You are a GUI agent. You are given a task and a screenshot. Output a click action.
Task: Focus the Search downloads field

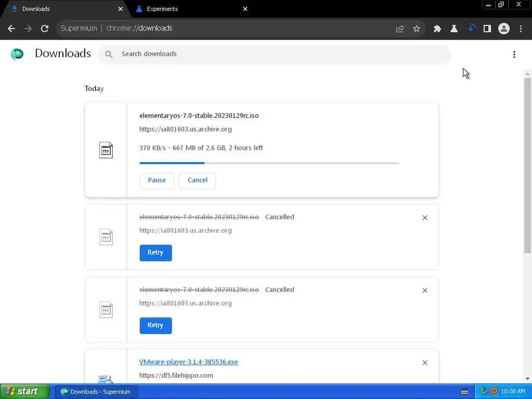click(x=274, y=54)
